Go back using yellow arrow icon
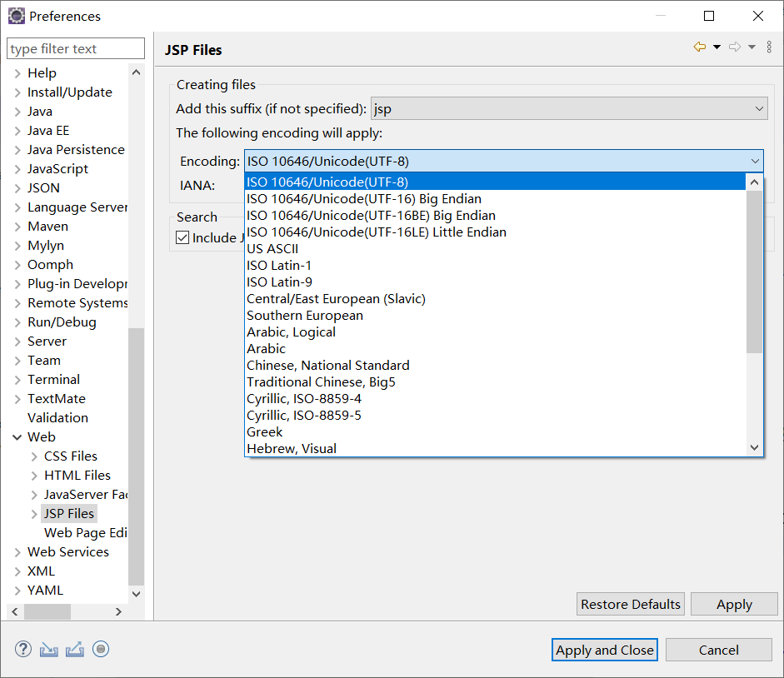Image resolution: width=784 pixels, height=678 pixels. pyautogui.click(x=700, y=47)
